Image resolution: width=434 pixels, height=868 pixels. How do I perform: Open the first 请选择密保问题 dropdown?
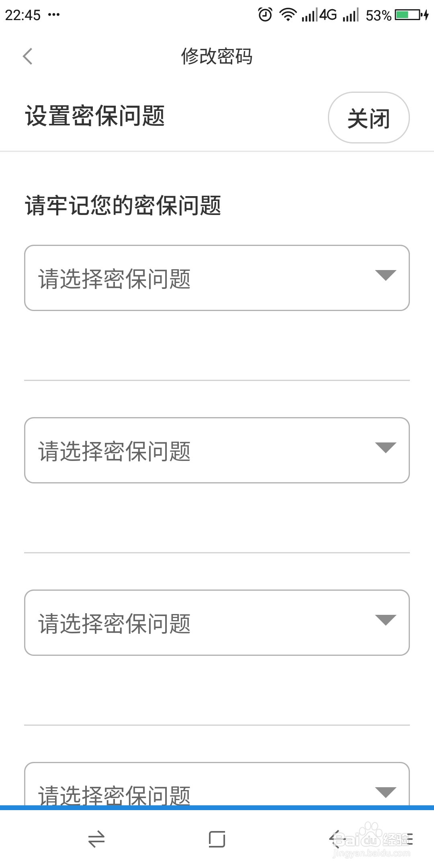coord(217,278)
